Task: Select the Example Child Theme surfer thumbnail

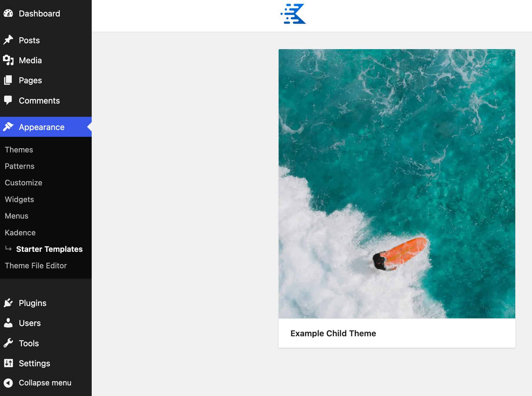Action: click(x=397, y=184)
